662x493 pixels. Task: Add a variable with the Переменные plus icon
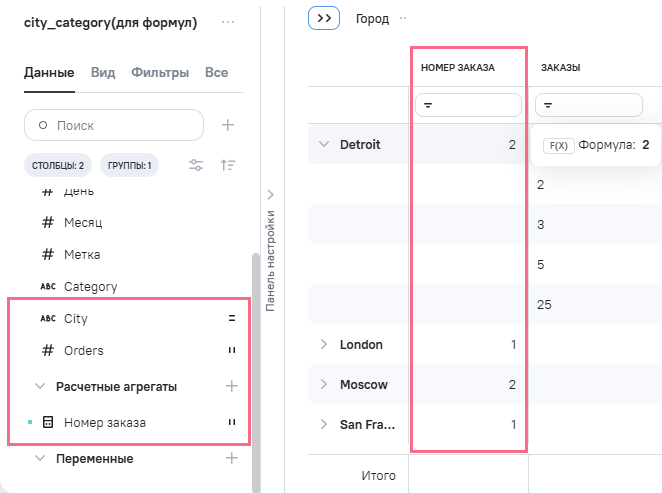coord(232,458)
